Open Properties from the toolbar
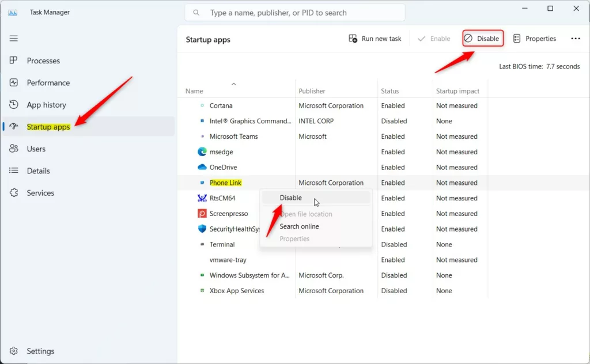Viewport: 590px width, 364px height. point(535,39)
